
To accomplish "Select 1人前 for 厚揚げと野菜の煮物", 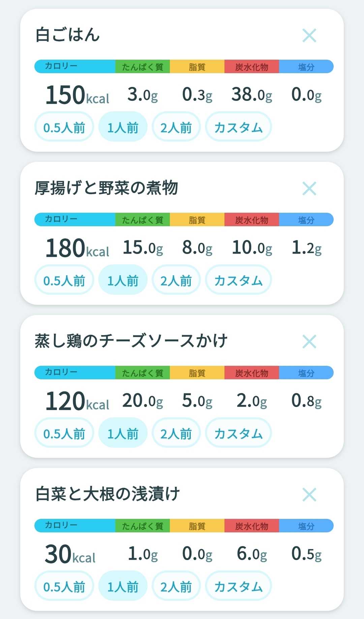I will [x=123, y=280].
